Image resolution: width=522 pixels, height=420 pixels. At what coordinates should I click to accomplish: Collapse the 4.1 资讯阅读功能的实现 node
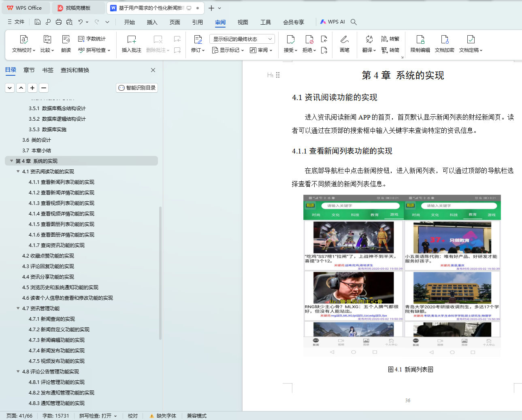(18, 171)
